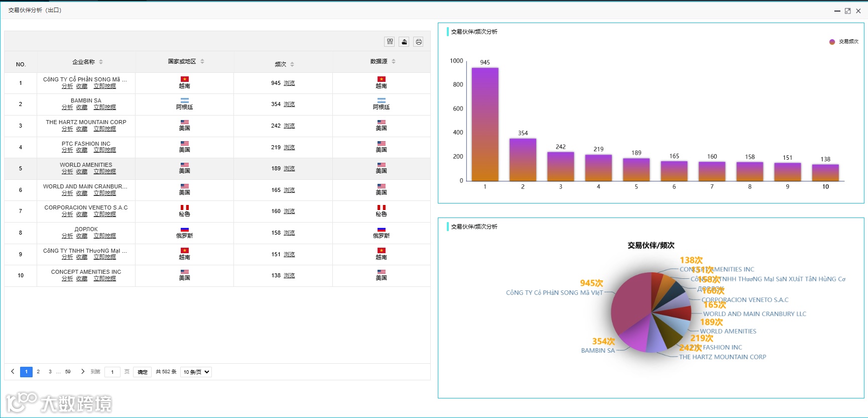Click 收藏 link under THE HARTZ MOUNTAIN CORP

[82, 129]
